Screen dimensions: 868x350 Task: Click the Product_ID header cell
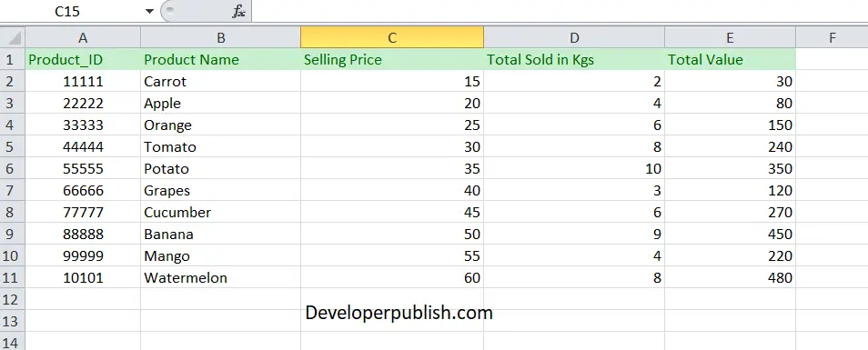pos(83,59)
